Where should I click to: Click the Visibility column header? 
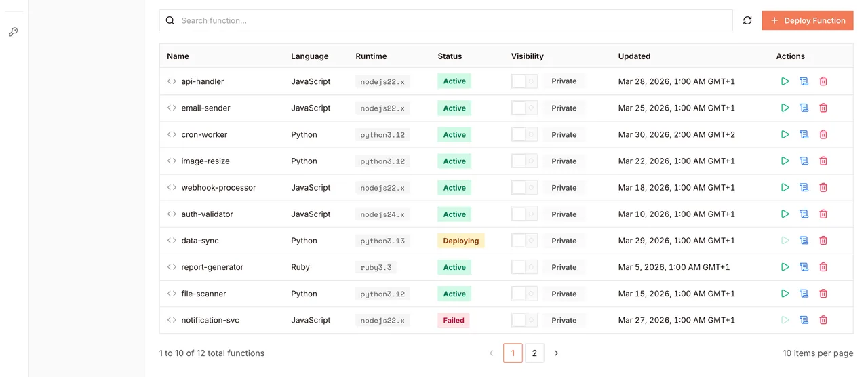point(528,56)
